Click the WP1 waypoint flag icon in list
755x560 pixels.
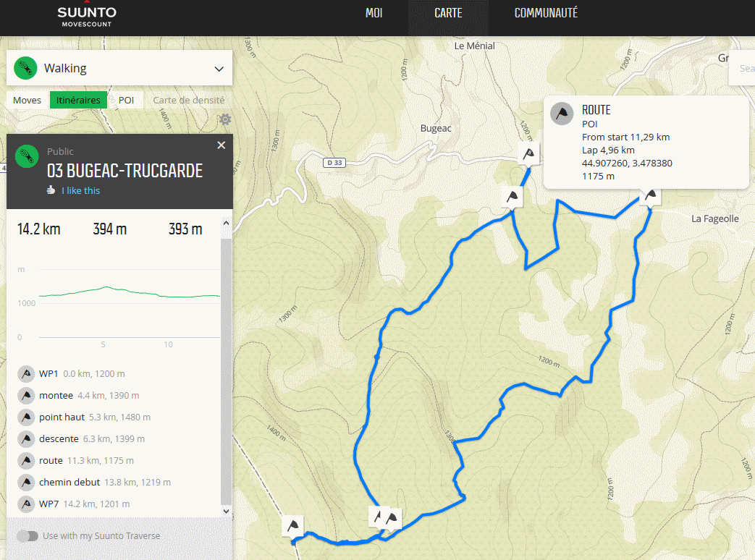tap(27, 374)
